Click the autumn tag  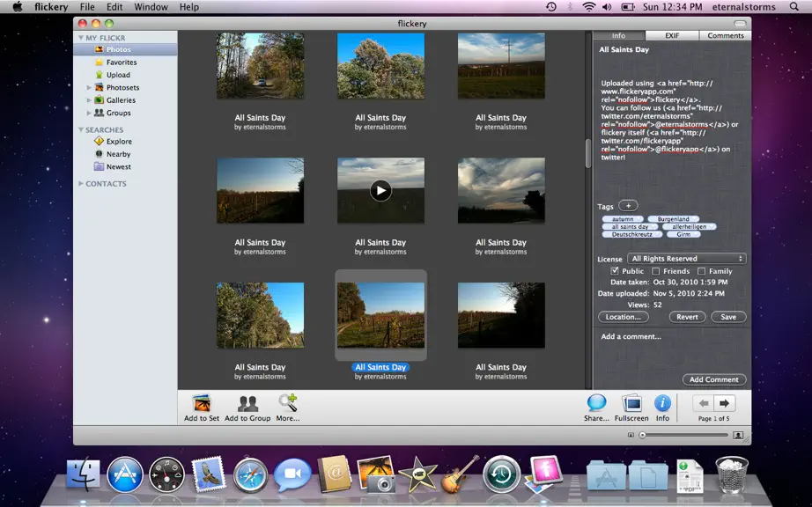pos(623,219)
